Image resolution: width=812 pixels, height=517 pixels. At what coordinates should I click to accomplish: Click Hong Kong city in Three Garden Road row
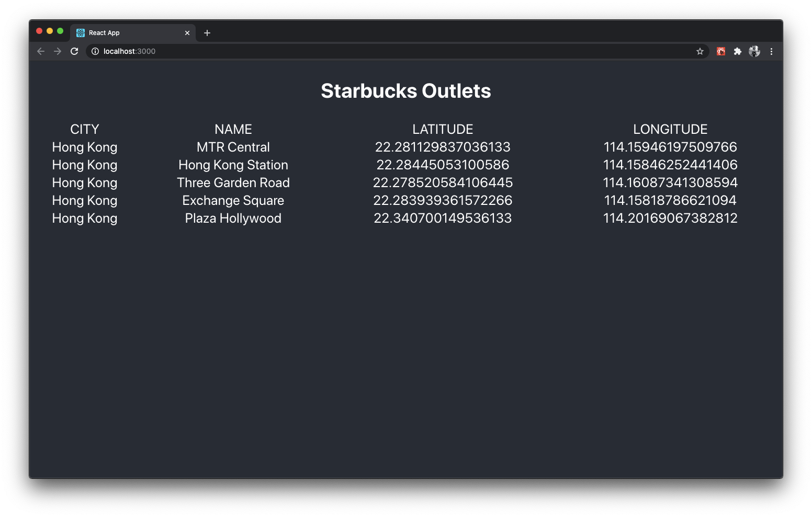tap(85, 183)
